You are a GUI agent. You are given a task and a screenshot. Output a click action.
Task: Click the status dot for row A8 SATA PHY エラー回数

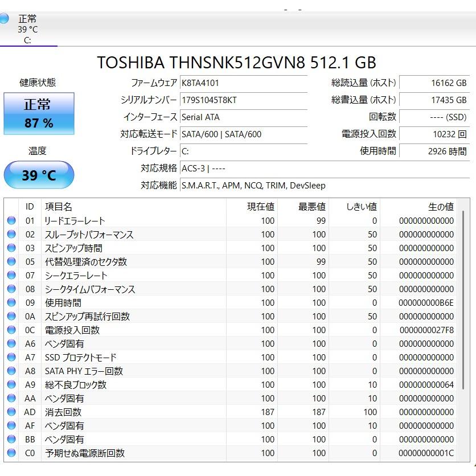click(x=11, y=371)
